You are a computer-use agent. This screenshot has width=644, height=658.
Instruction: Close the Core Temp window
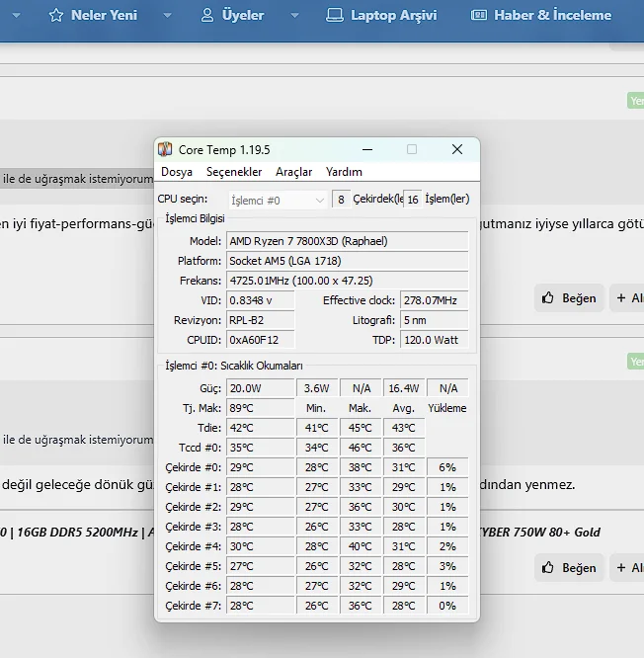(x=457, y=149)
